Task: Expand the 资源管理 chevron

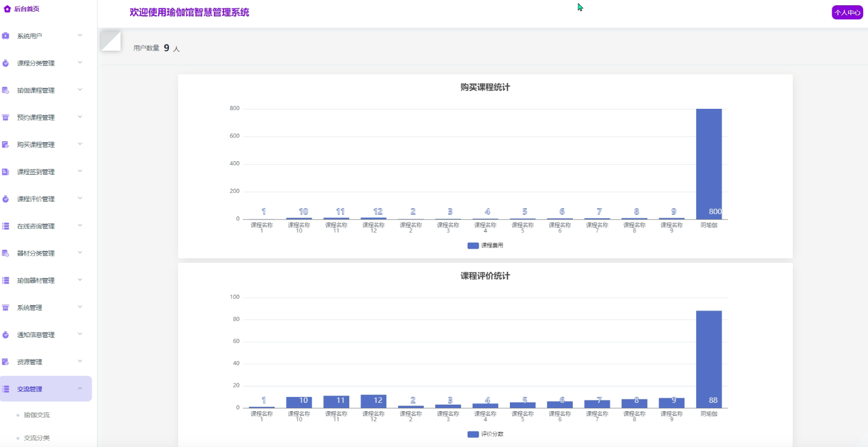Action: click(x=80, y=361)
